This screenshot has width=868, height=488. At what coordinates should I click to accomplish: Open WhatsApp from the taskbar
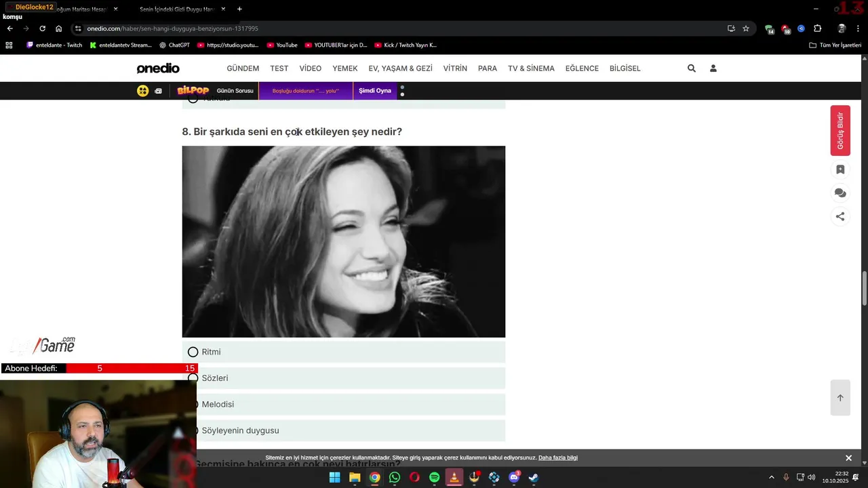click(x=395, y=477)
